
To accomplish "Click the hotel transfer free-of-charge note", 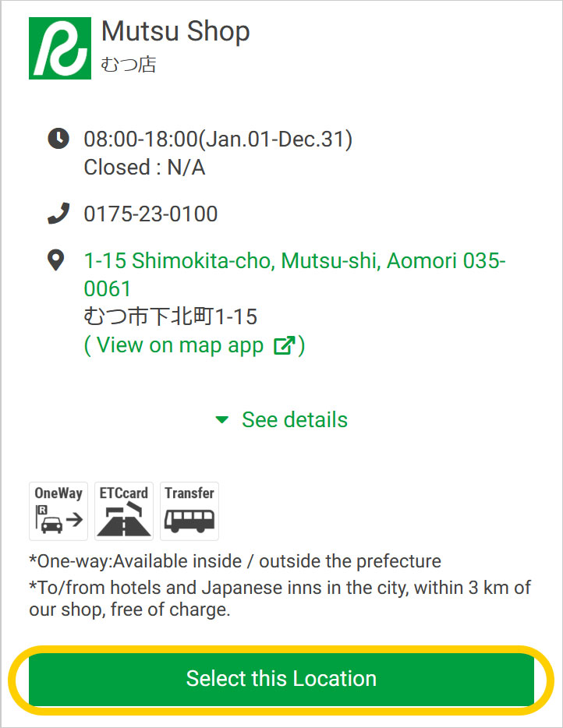I will point(280,599).
